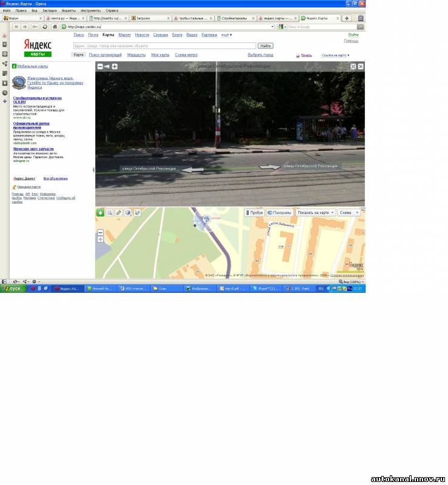
Task: Open the Все объявления link
Action: (x=55, y=178)
